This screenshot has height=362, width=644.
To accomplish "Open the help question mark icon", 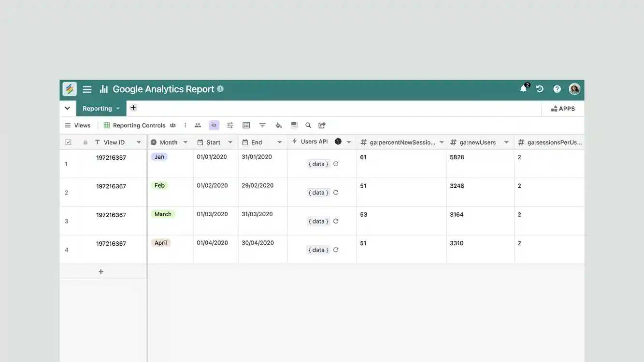I will pos(557,89).
